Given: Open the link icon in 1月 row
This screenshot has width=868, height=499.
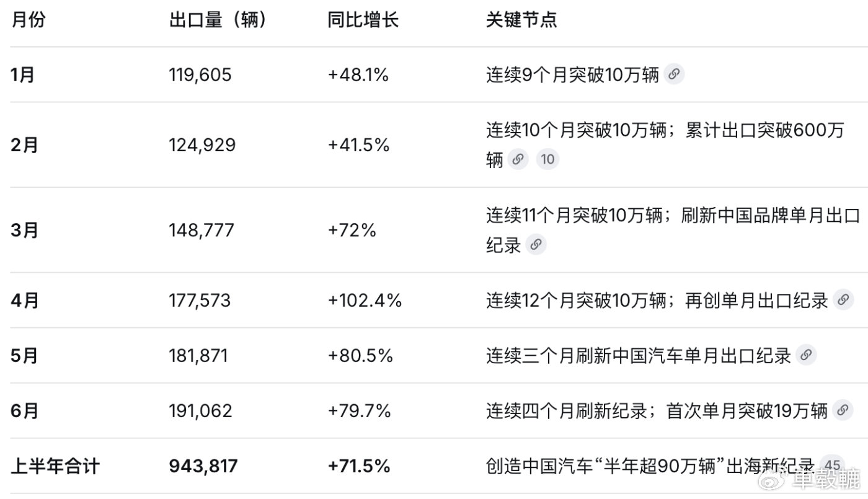Looking at the screenshot, I should (x=674, y=75).
